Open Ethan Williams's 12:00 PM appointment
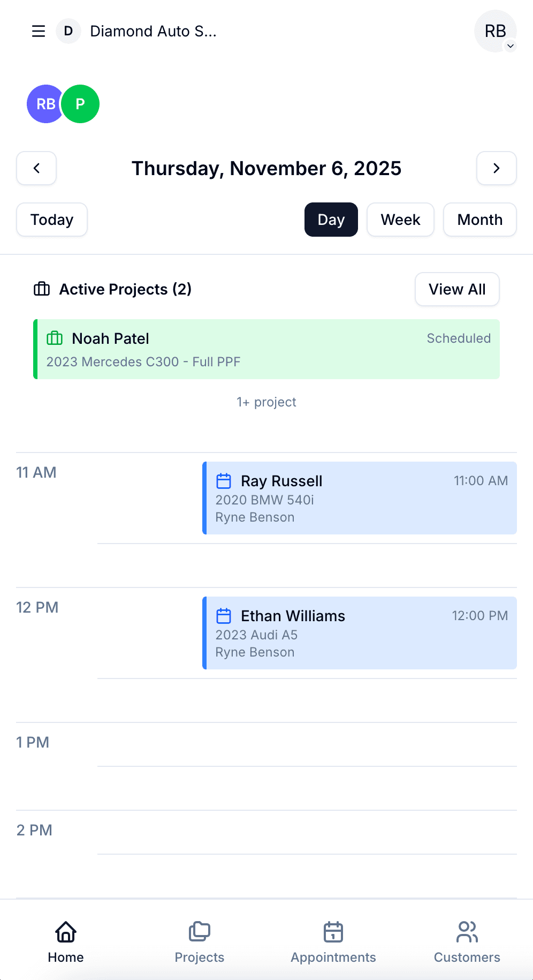Viewport: 533px width, 980px height. coord(360,633)
